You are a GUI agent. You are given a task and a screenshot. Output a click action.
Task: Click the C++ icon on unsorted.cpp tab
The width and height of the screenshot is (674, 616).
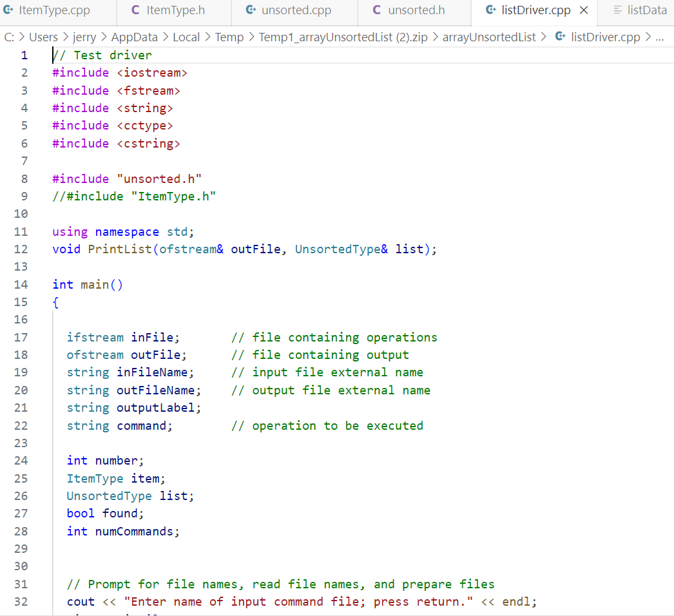pos(251,10)
